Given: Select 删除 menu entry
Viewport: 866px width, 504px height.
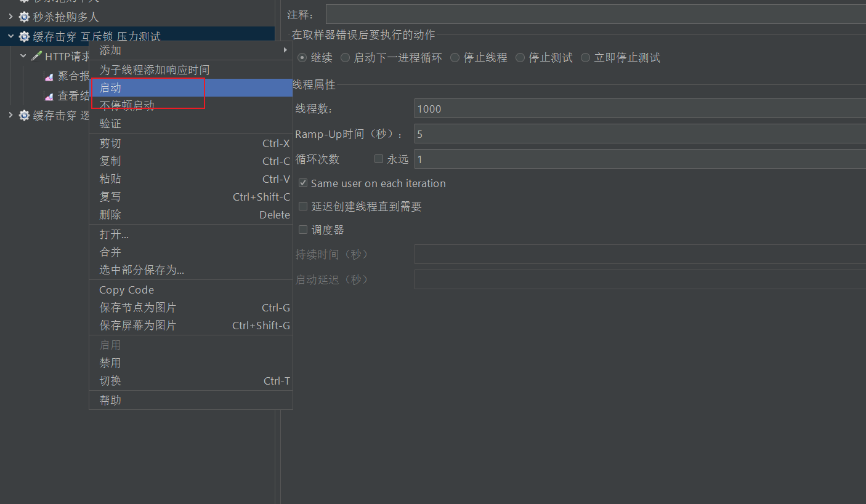Looking at the screenshot, I should [191, 215].
